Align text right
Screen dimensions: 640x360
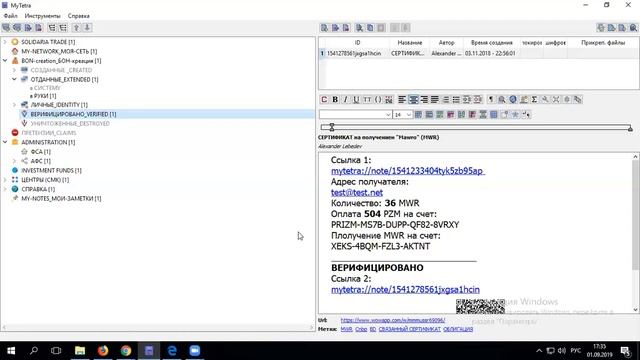tap(424, 99)
